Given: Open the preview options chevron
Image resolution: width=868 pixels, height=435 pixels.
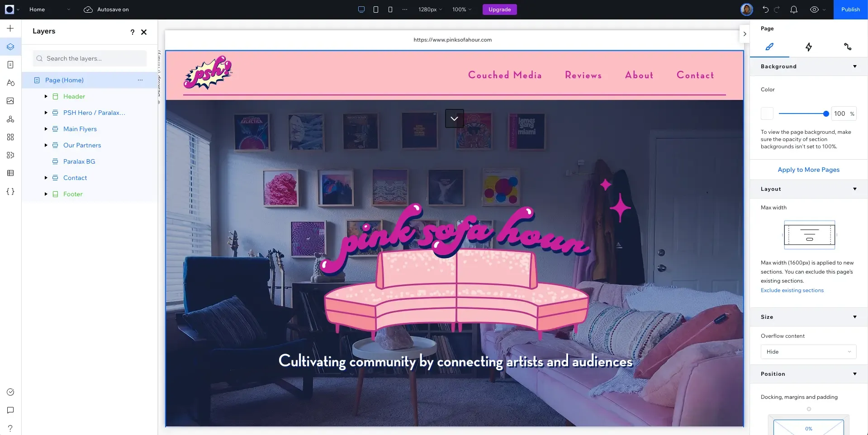Looking at the screenshot, I should (824, 9).
